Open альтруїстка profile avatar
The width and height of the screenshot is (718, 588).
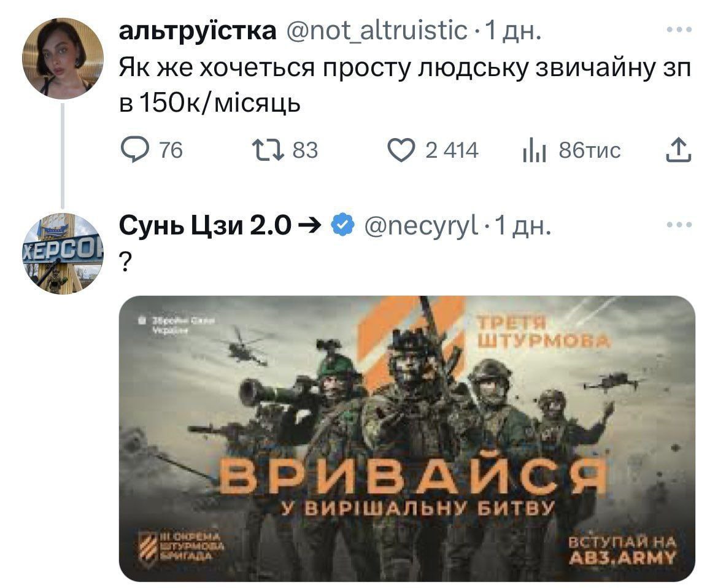pyautogui.click(x=63, y=59)
